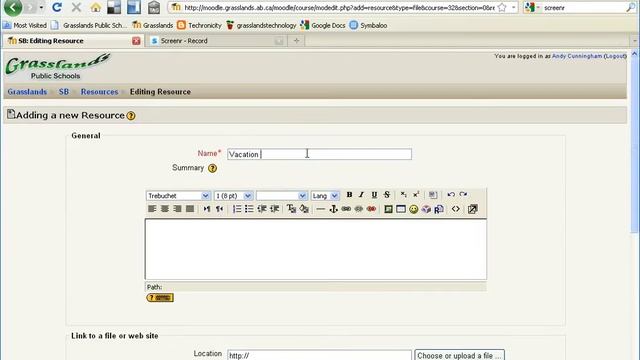Image resolution: width=640 pixels, height=360 pixels.
Task: Create an anchor with anchor icon
Action: click(x=333, y=209)
